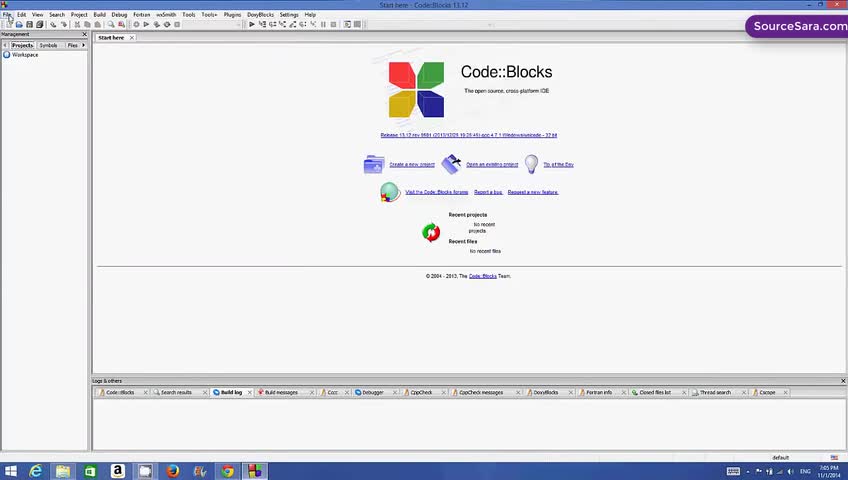Switch to the Debugger log tab
The width and height of the screenshot is (848, 480).
pos(373,392)
